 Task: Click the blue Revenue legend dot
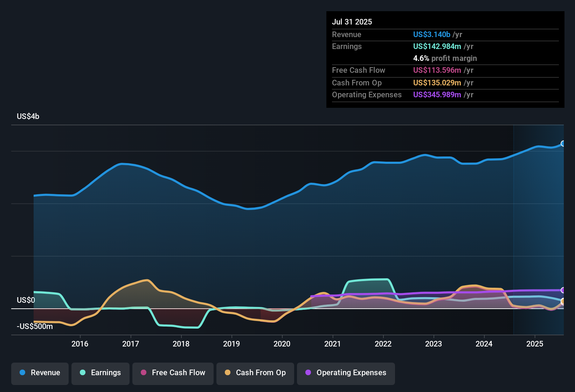[x=22, y=373]
